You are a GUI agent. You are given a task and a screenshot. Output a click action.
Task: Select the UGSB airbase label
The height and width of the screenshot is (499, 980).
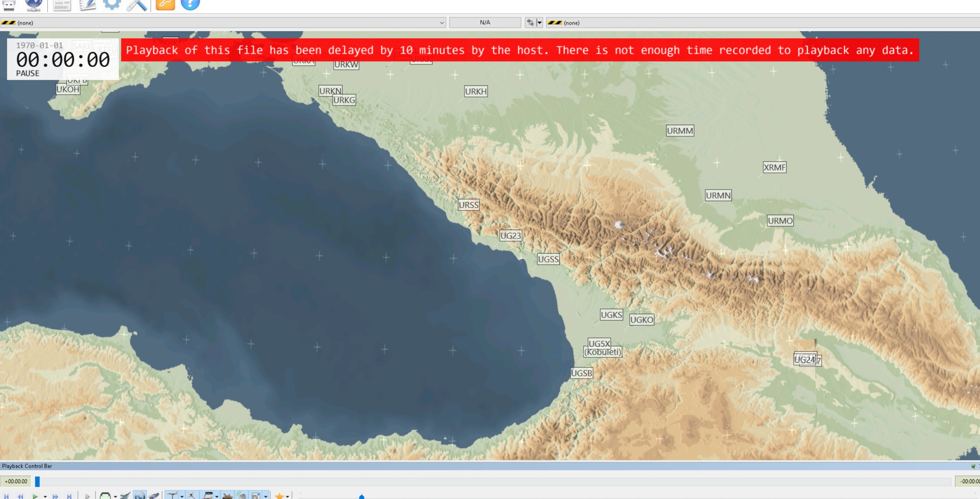581,373
